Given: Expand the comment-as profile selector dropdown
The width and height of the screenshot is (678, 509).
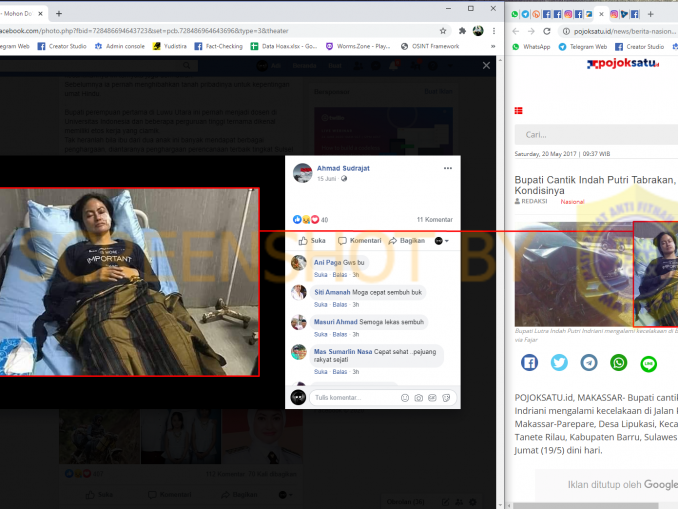Looking at the screenshot, I should (x=441, y=241).
